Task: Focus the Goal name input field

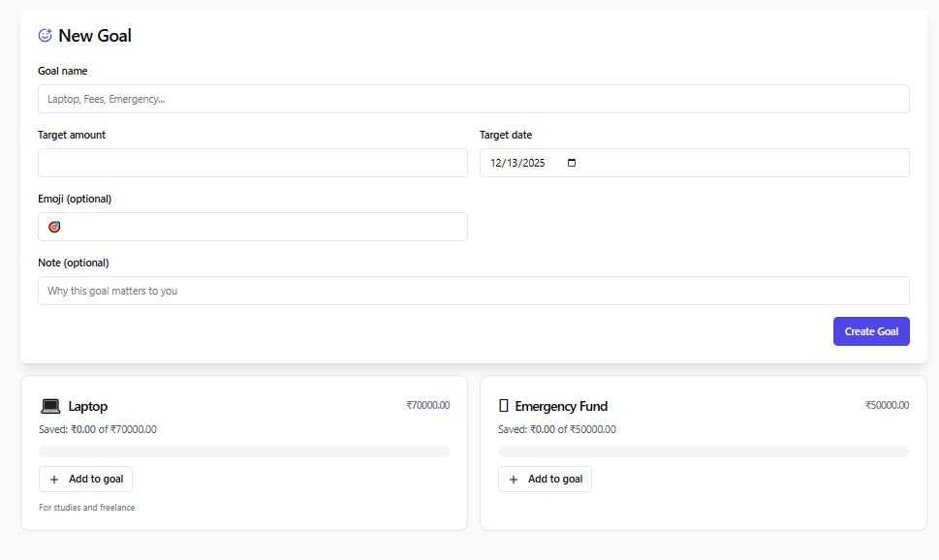Action: pos(473,99)
